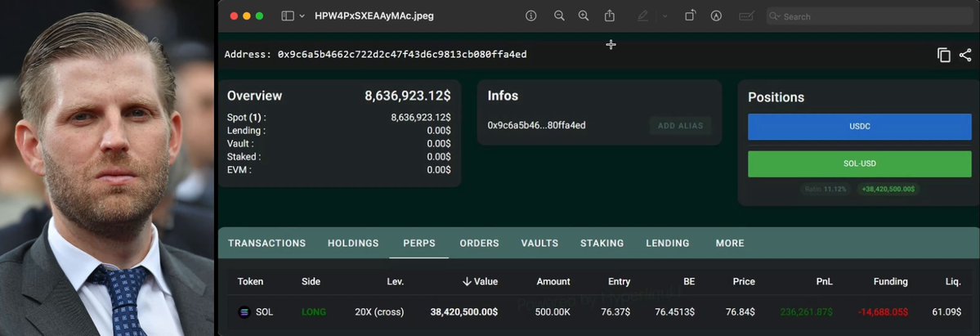Image resolution: width=980 pixels, height=336 pixels.
Task: Click the Overview total 8,636,923.12$
Action: 408,96
